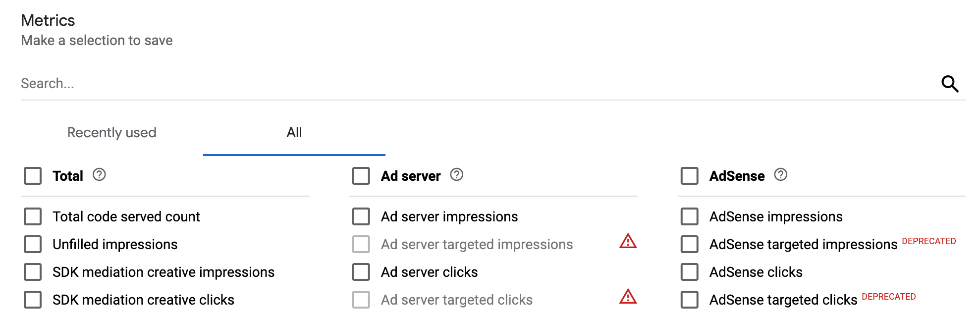Enable the AdSense impressions metric

tap(689, 216)
